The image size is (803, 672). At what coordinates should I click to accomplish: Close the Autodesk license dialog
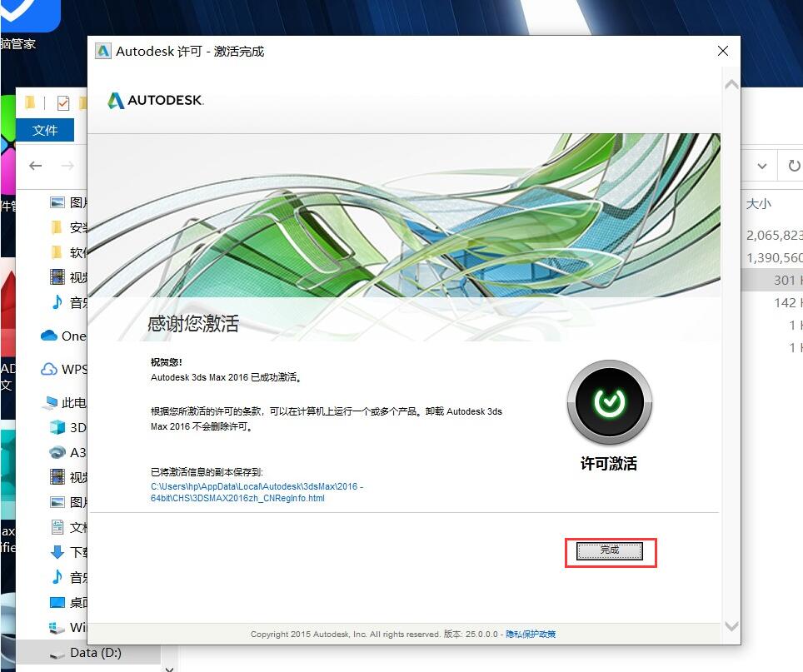722,51
